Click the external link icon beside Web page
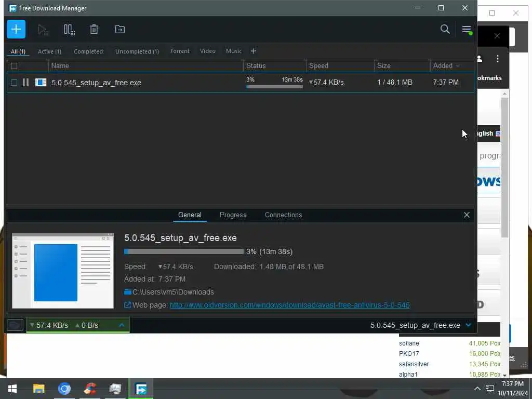 (128, 305)
